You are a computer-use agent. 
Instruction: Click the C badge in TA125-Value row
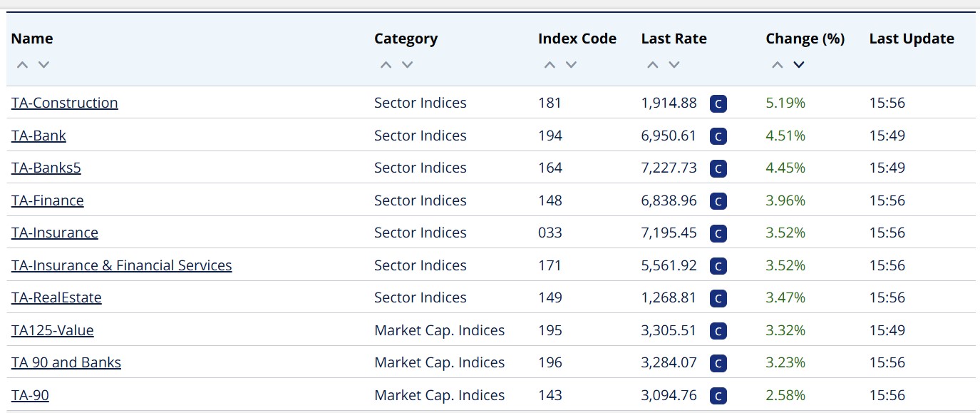[718, 331]
